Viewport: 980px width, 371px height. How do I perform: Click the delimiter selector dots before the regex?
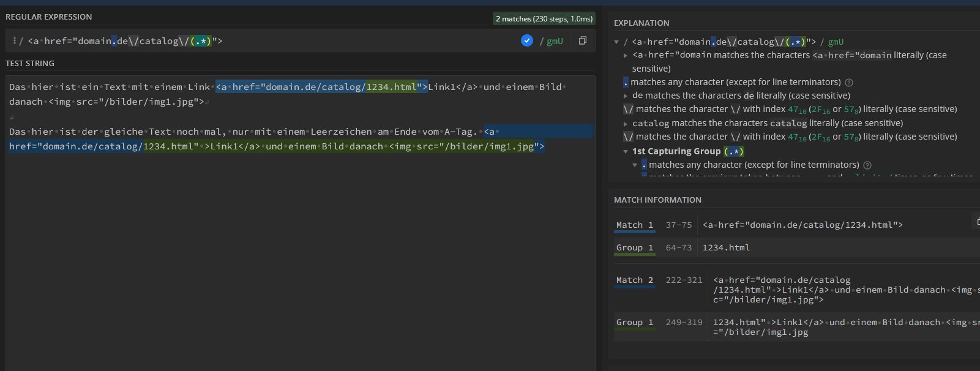point(14,41)
